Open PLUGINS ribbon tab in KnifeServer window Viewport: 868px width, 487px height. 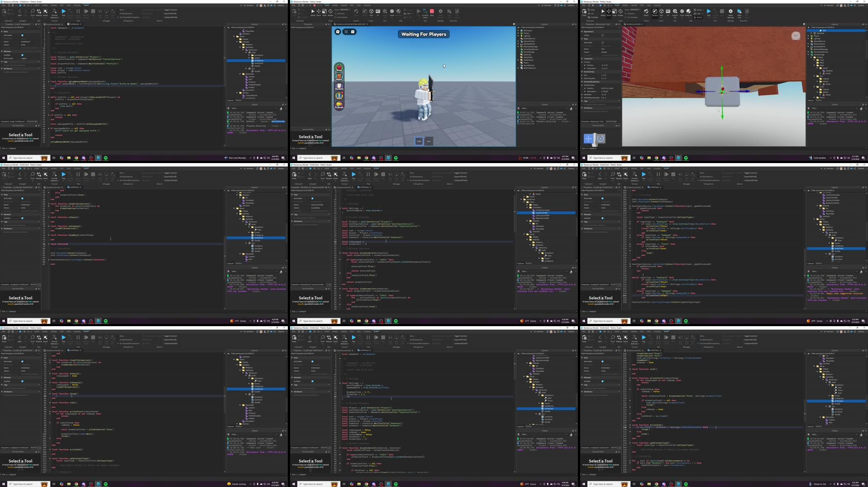point(77,5)
